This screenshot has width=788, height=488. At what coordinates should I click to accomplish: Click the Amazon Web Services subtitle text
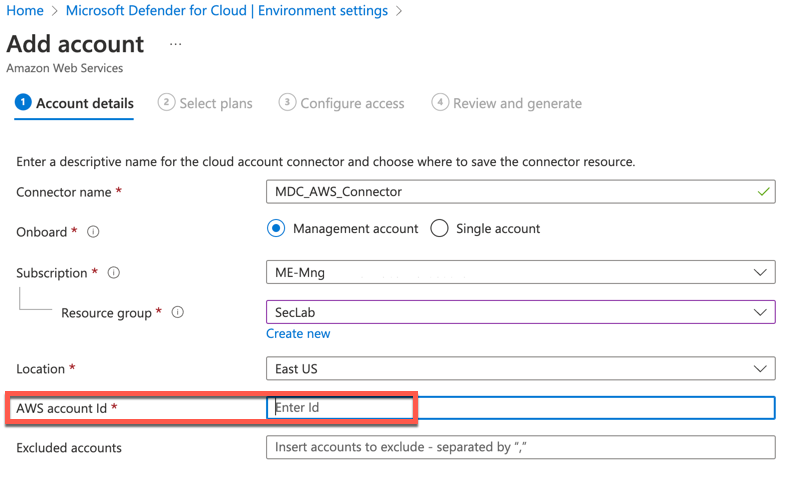click(x=64, y=68)
